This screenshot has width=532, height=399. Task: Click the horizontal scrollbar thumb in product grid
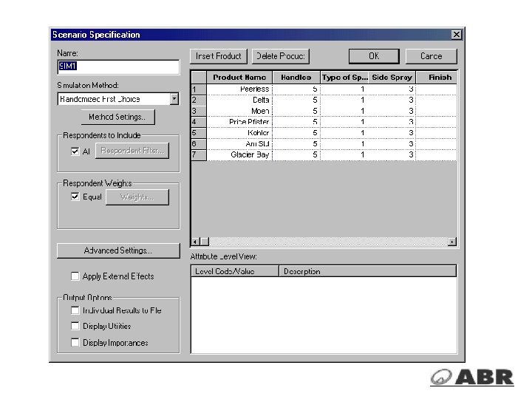coord(205,242)
